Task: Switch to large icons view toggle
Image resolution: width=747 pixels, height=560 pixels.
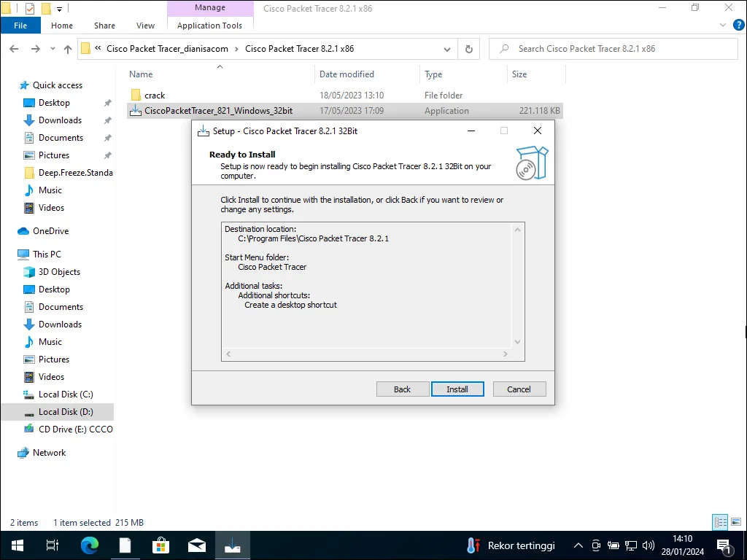Action: [x=735, y=522]
